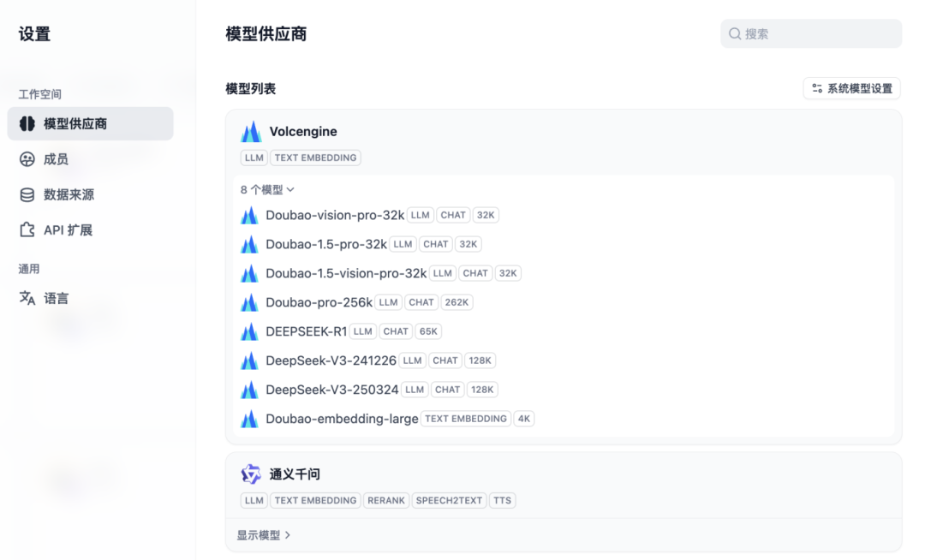The height and width of the screenshot is (560, 925).
Task: Click the icon of DeepSeek-V3-241226
Action: [x=249, y=360]
